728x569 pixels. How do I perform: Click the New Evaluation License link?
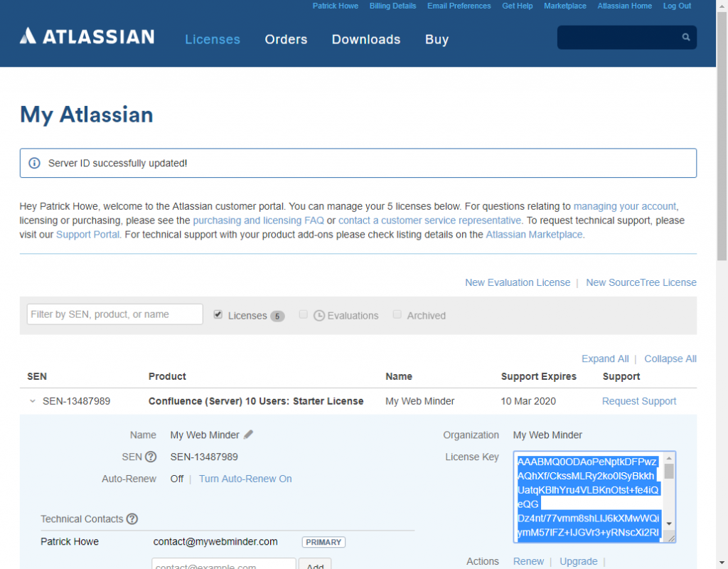(x=518, y=282)
